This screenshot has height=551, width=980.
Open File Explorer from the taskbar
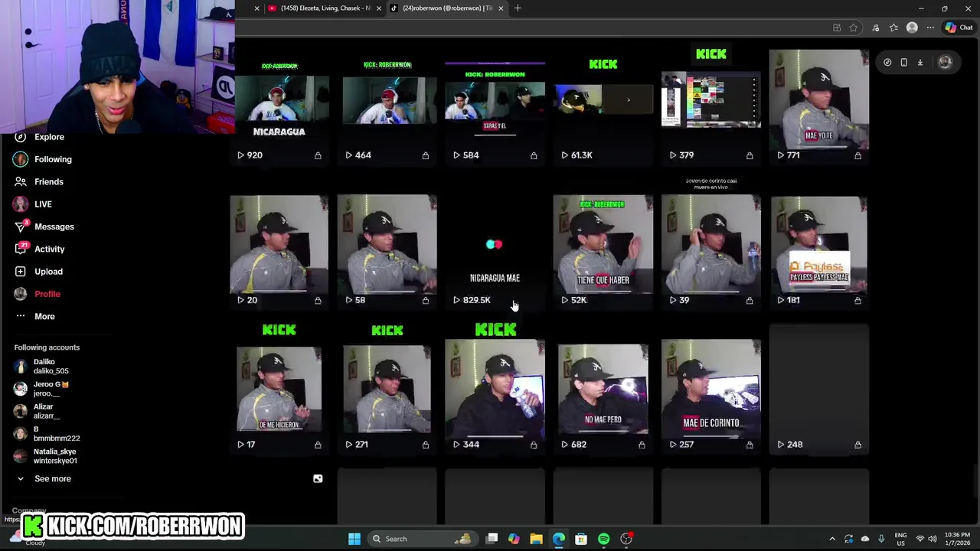click(536, 539)
